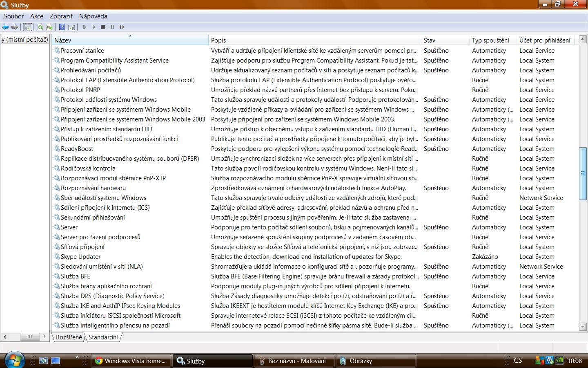Click the gear icon beside Pracovní stanice
Viewport: 588px width, 368px height.
pos(57,51)
